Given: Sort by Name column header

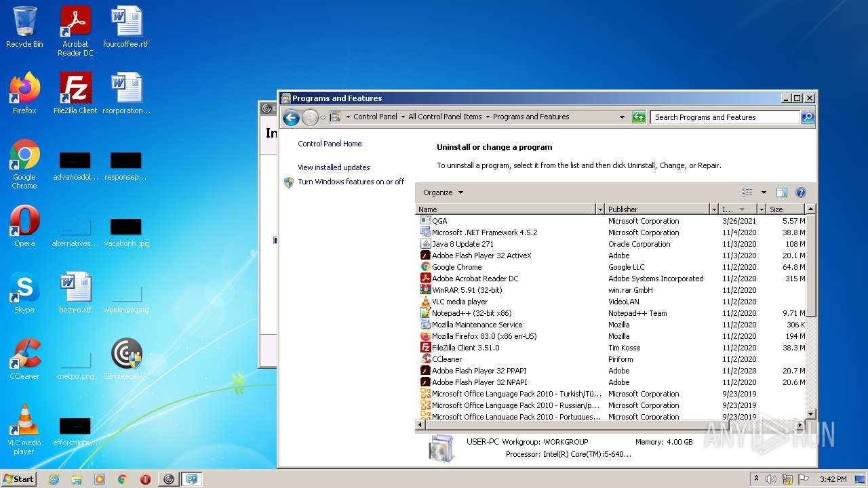Looking at the screenshot, I should 505,209.
